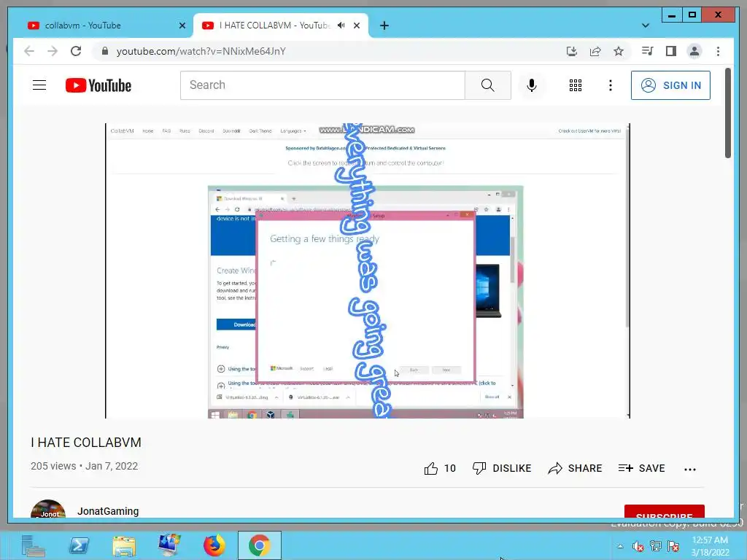Image resolution: width=747 pixels, height=560 pixels.
Task: Open network tray icon
Action: tap(656, 546)
